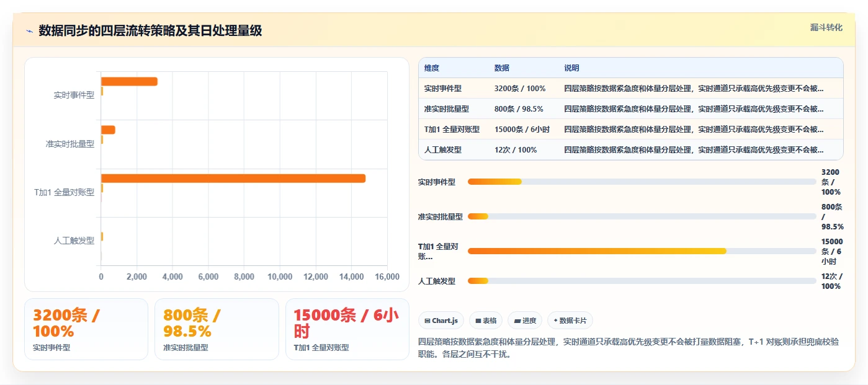Click the page title 数据同步的四层流转策略
This screenshot has height=385, width=868.
click(150, 30)
